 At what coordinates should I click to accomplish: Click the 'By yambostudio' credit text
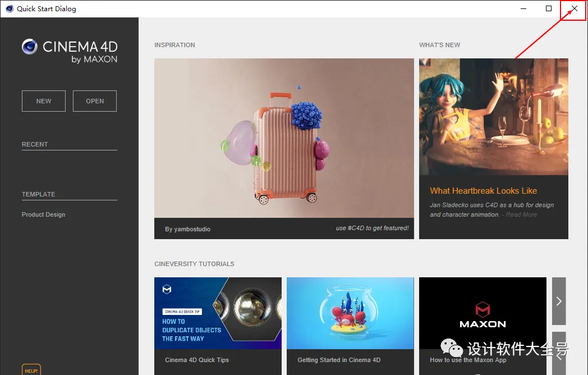click(x=187, y=229)
